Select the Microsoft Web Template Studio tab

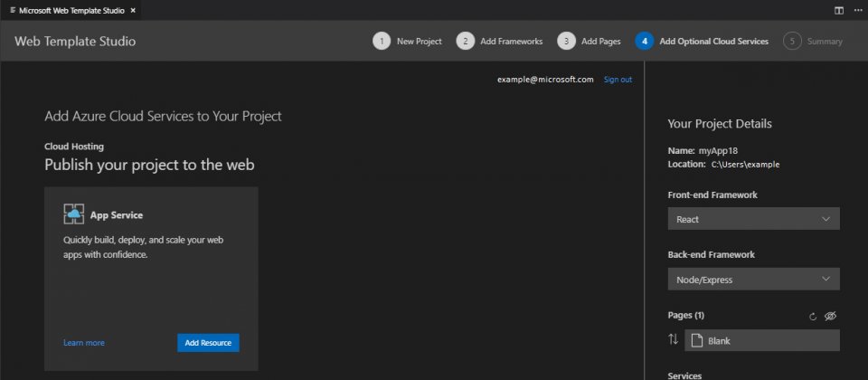click(71, 11)
